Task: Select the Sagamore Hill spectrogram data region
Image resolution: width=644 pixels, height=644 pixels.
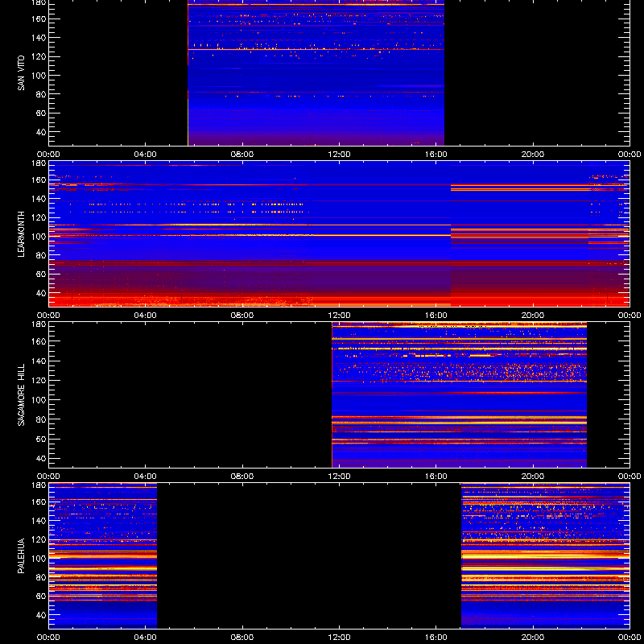Action: [459, 394]
